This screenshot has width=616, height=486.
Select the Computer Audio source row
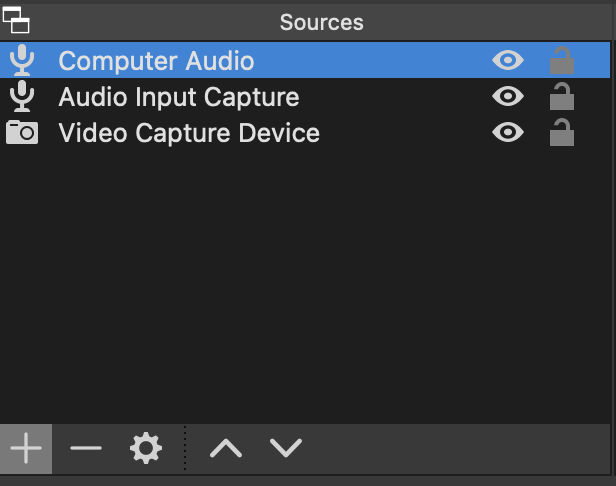coord(305,60)
